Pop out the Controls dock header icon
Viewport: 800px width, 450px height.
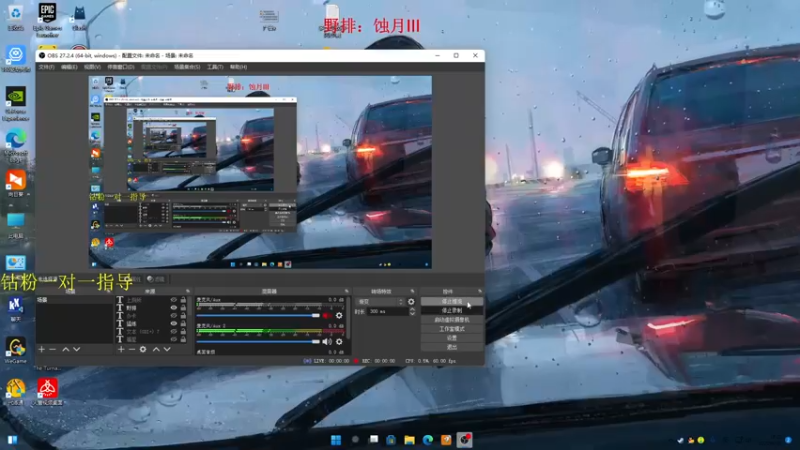tap(480, 291)
